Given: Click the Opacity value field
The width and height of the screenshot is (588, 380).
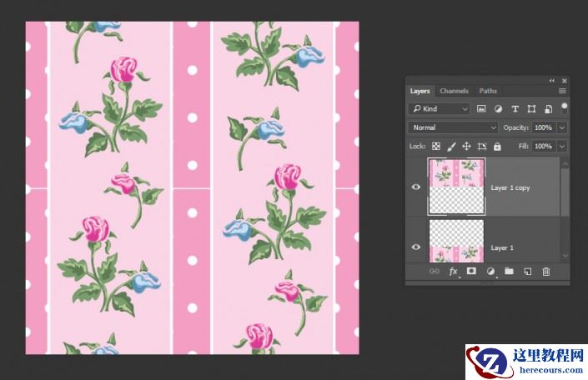Looking at the screenshot, I should coord(543,127).
